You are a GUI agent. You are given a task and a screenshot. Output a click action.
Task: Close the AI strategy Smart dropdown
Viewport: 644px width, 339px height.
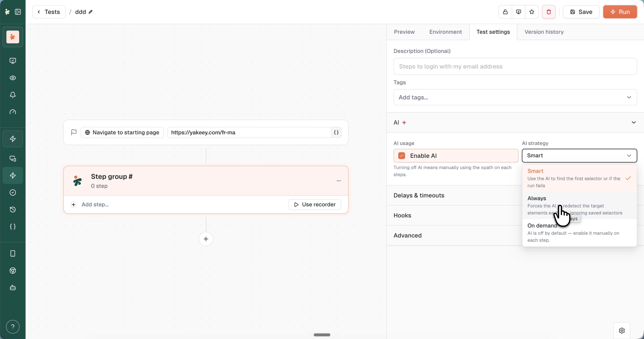coord(579,155)
